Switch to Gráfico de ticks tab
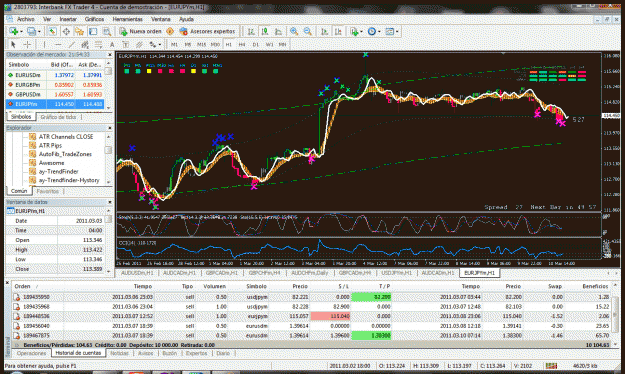Screen dimensions: 625x374 [x=58, y=117]
